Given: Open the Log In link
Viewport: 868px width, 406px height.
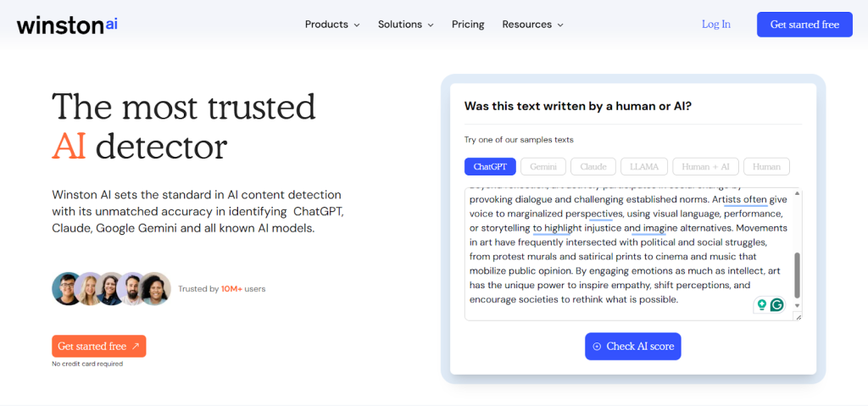Looking at the screenshot, I should 715,25.
